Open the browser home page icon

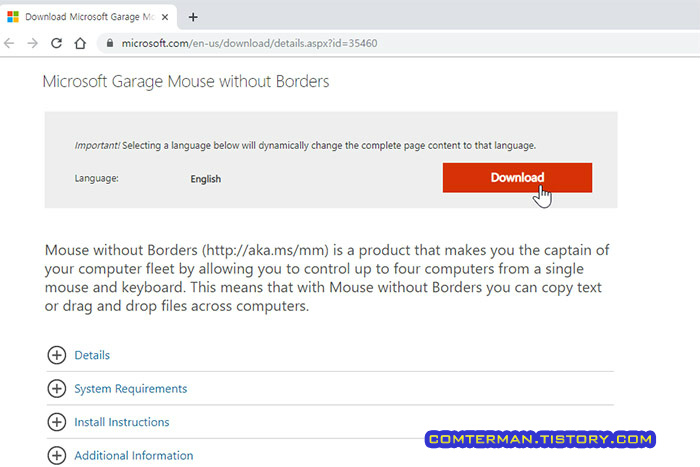point(80,43)
